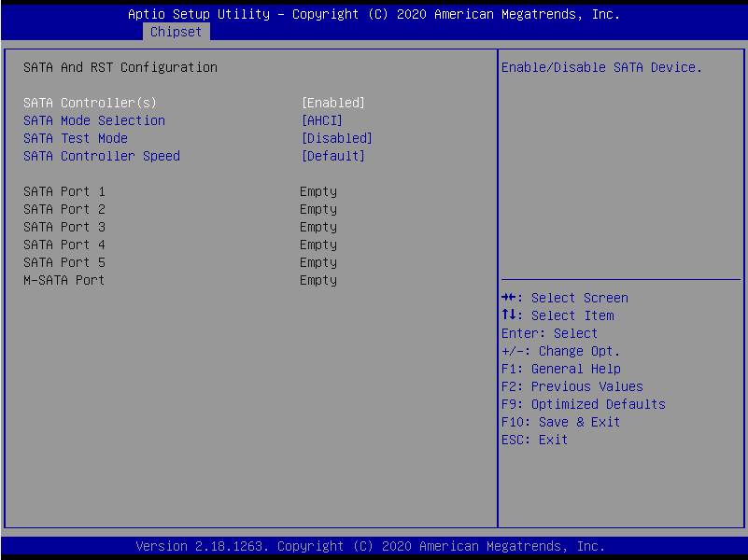748x560 pixels.
Task: Highlight the SATA Test Mode label
Action: [76, 138]
